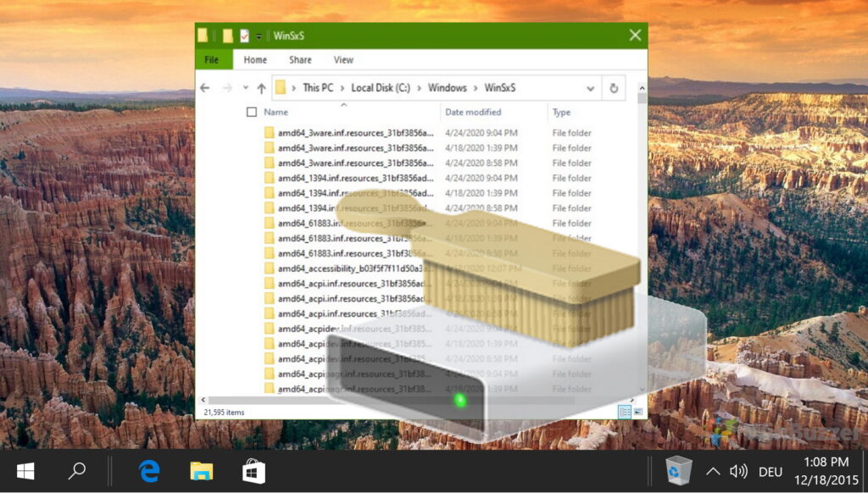Expand the hidden icons chevron in system tray
The image size is (868, 493).
pyautogui.click(x=714, y=471)
